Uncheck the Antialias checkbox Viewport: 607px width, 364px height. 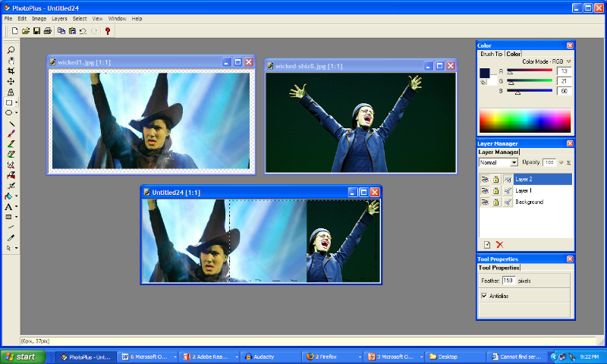(484, 296)
